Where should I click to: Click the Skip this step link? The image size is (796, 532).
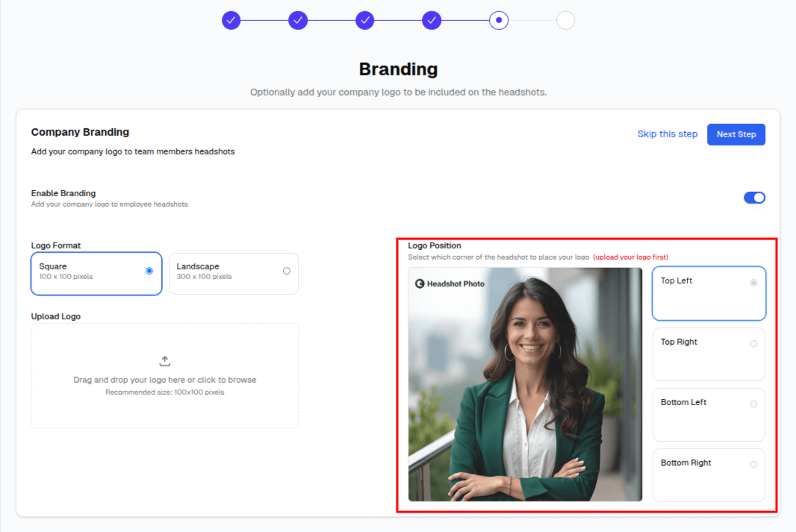(667, 134)
